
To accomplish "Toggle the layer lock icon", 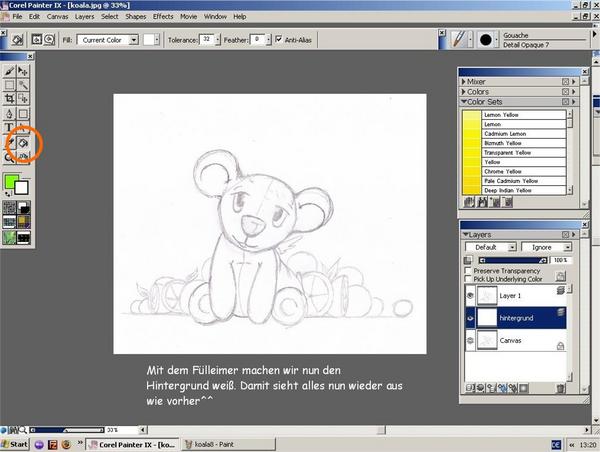I will tap(560, 276).
